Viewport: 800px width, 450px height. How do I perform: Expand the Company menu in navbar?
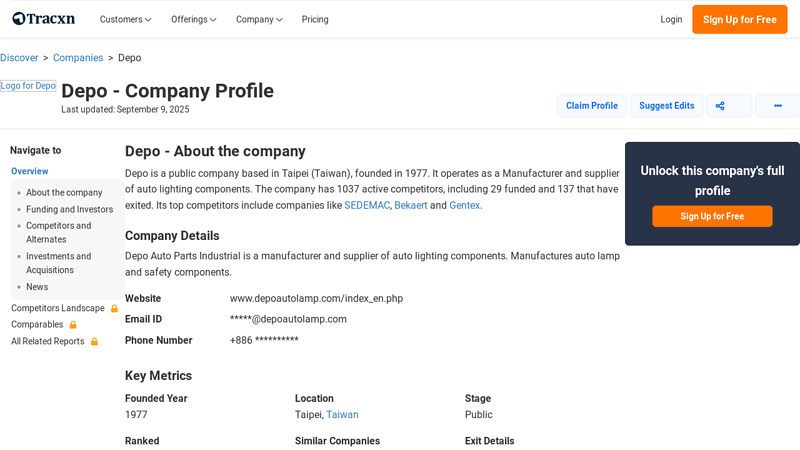point(259,19)
